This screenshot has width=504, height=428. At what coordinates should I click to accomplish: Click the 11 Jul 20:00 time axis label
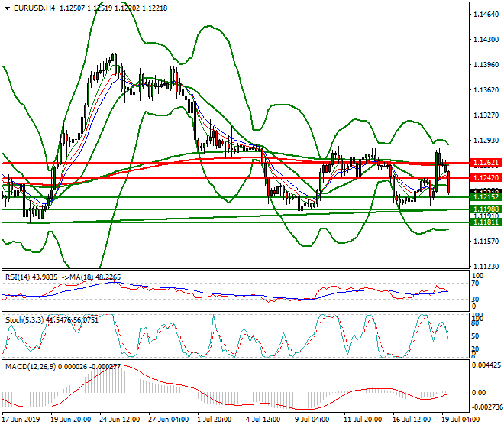click(363, 420)
